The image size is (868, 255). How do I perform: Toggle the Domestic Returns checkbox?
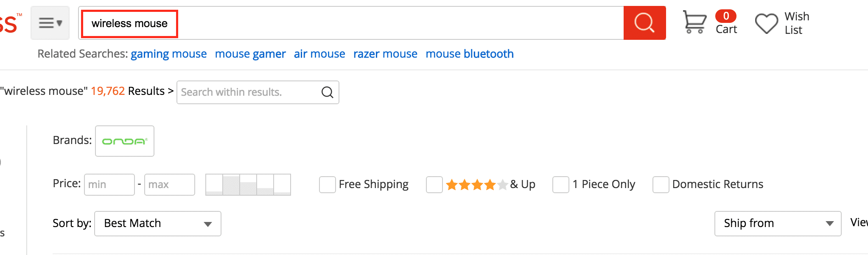[x=661, y=185]
